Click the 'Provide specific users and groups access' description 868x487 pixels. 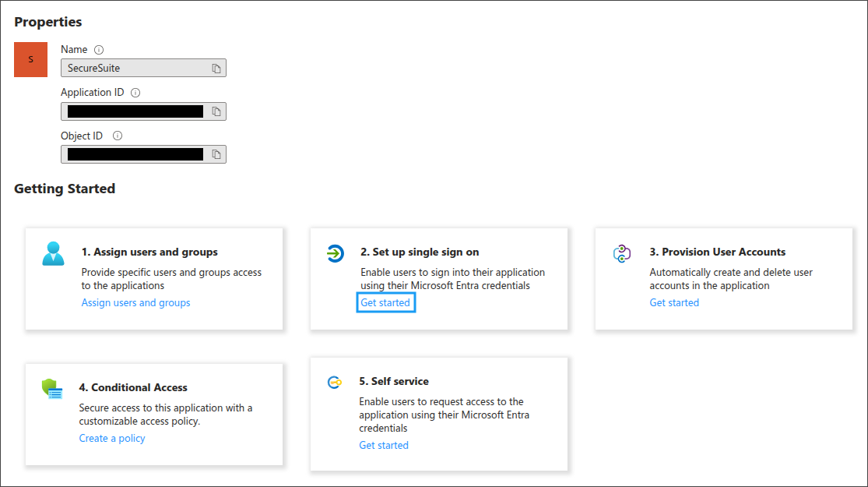click(171, 279)
